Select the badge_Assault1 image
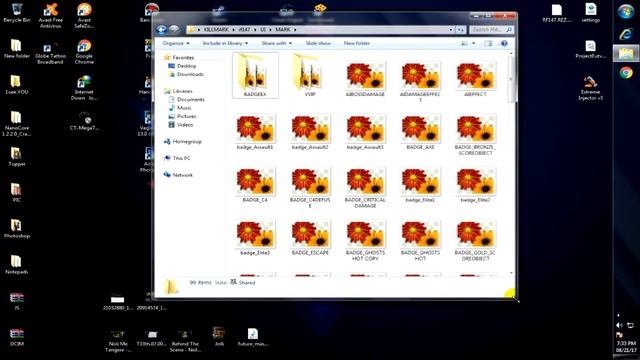The image size is (640, 360). point(255,131)
